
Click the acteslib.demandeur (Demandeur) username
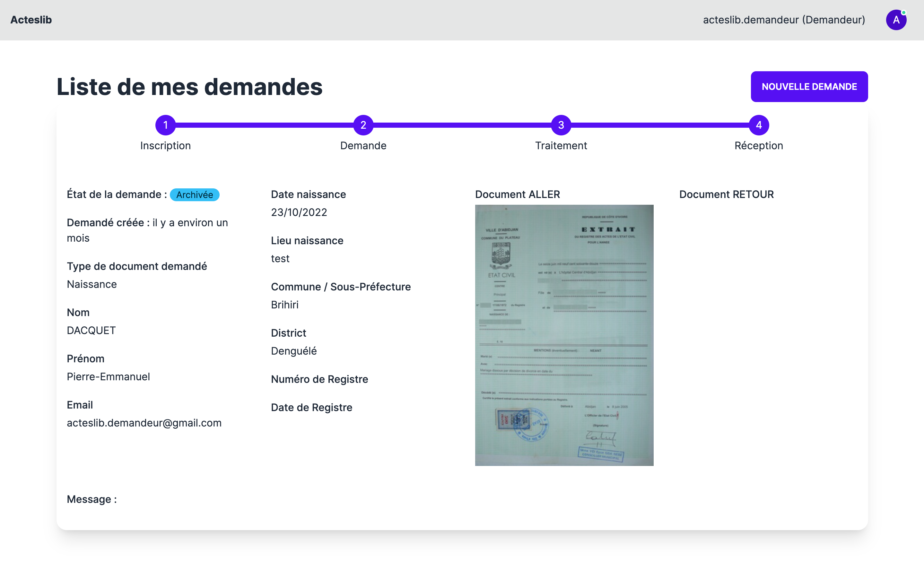pyautogui.click(x=784, y=20)
